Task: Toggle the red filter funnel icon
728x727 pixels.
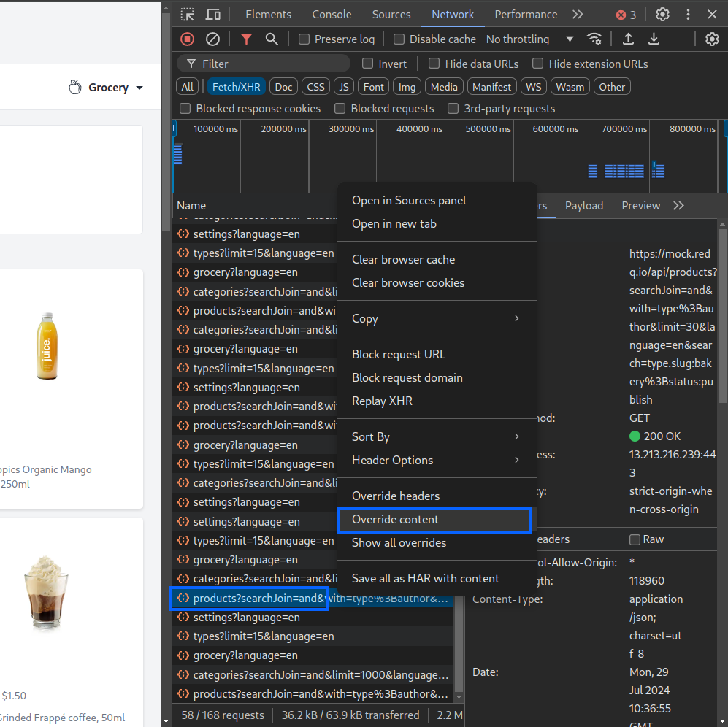Action: tap(247, 39)
